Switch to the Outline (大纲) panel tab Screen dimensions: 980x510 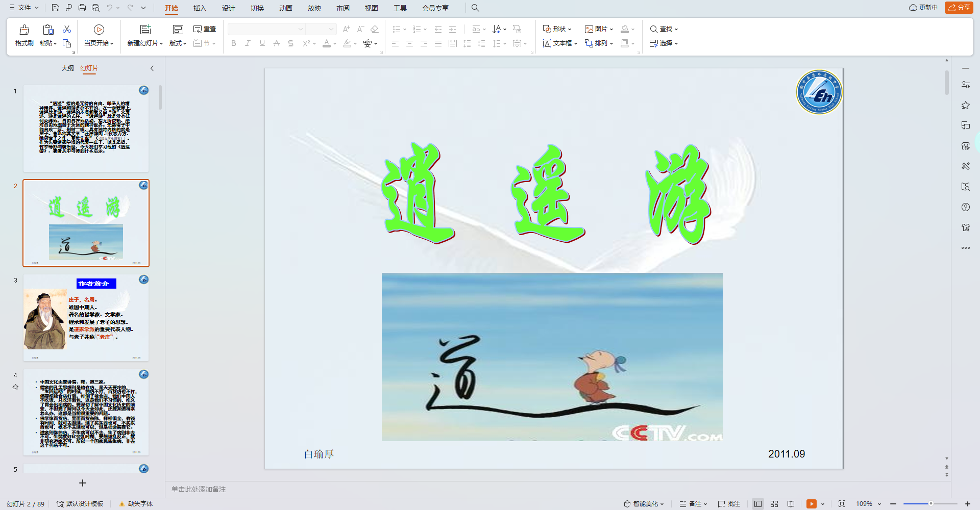[x=68, y=68]
